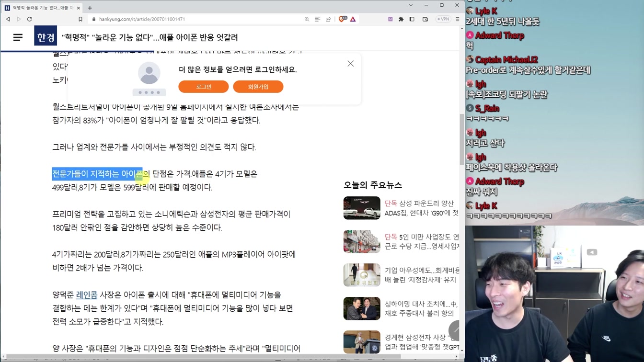Click the highlighted text 전문가들이 지적하는 아이폰
This screenshot has width=644, height=362.
click(97, 174)
